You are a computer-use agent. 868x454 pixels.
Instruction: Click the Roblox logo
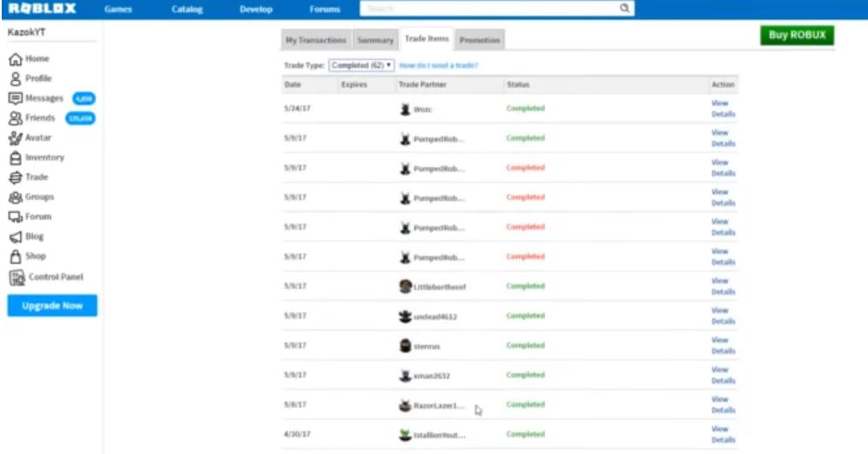pos(42,9)
